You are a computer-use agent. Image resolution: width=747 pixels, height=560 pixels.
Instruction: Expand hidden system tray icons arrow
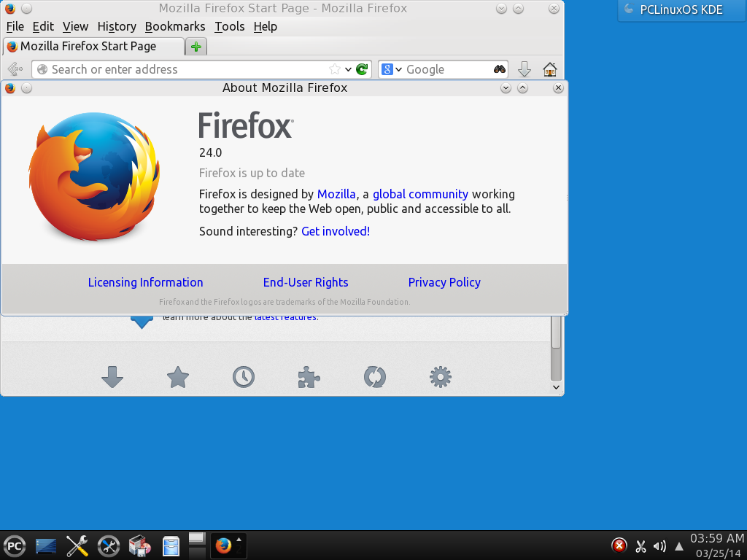(x=679, y=547)
